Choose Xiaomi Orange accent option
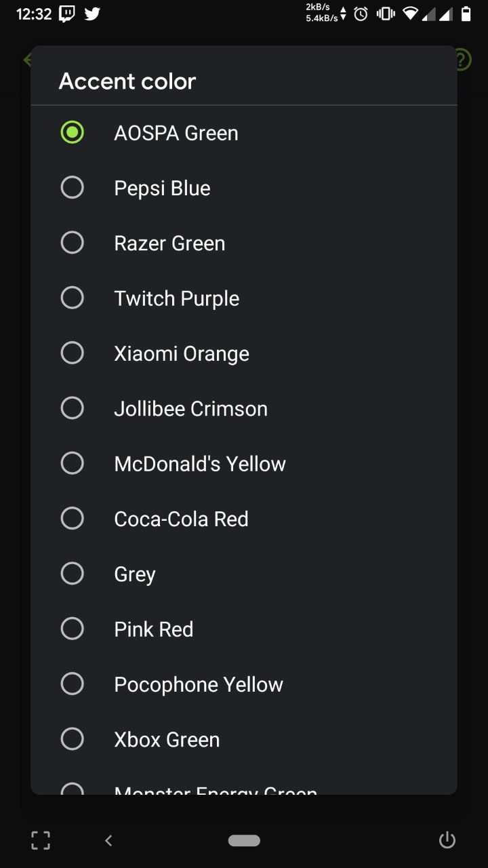Screen dimensions: 488x868 coord(244,353)
